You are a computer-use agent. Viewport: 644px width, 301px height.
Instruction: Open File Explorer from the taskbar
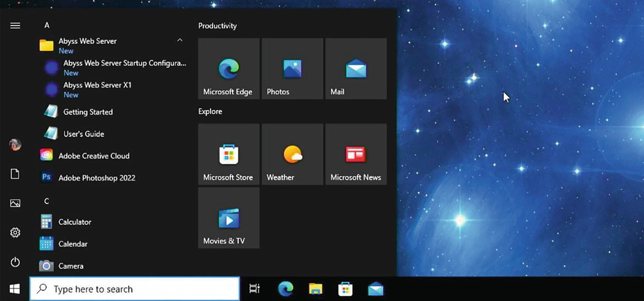click(x=315, y=289)
